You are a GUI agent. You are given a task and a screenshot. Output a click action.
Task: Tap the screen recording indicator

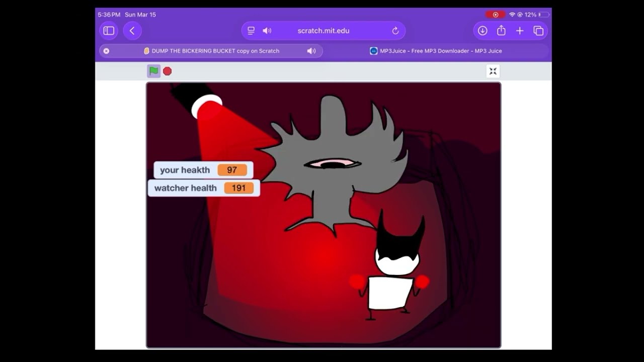coord(496,15)
